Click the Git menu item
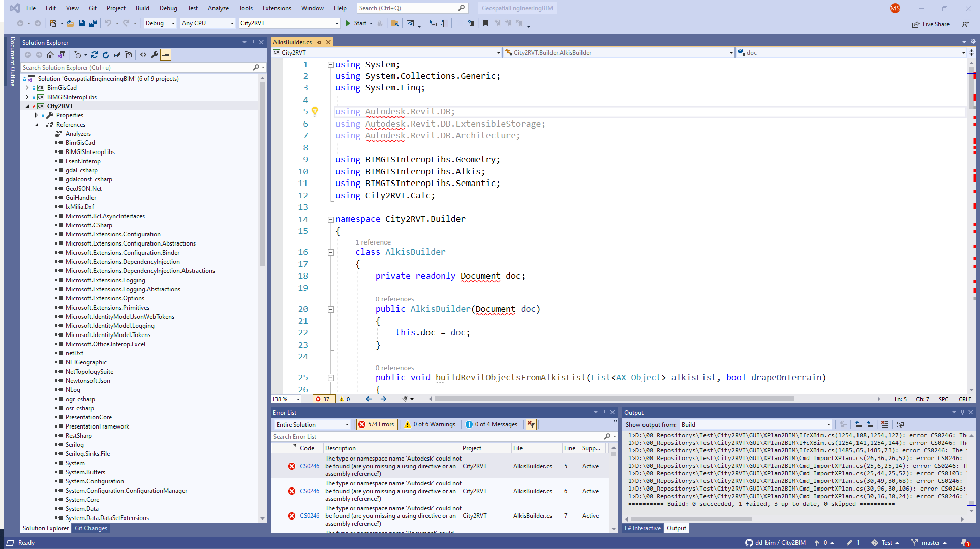This screenshot has height=549, width=980. 91,8
